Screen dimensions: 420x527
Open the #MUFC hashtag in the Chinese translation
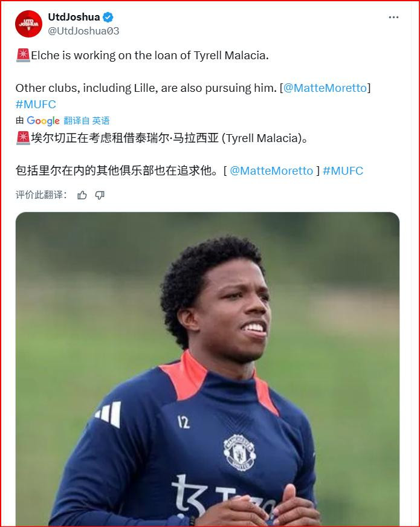pyautogui.click(x=343, y=171)
